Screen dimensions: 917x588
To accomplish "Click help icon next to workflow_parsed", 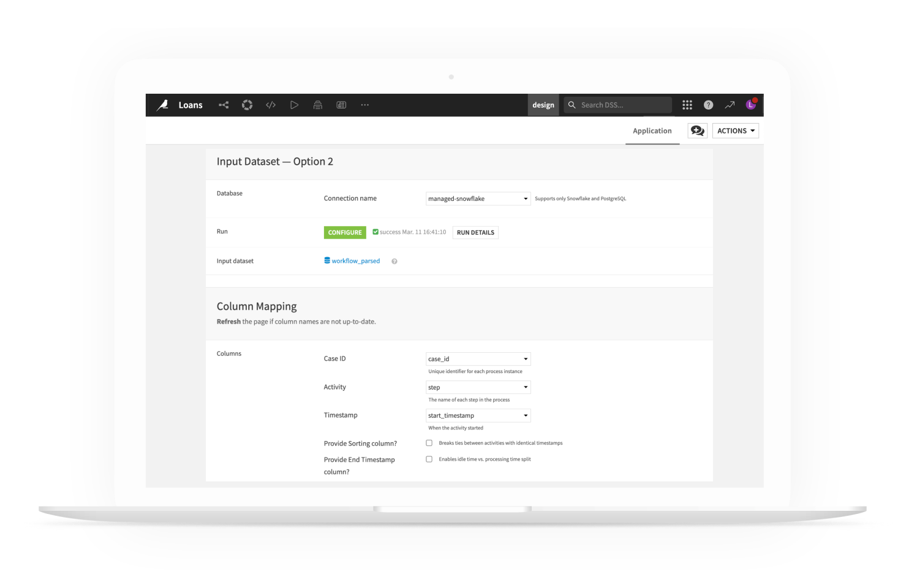I will [394, 262].
